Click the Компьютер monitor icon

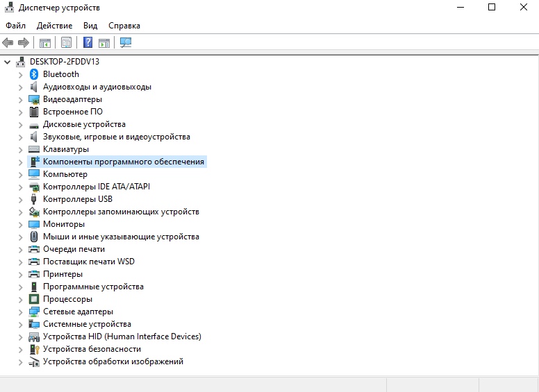coord(33,174)
